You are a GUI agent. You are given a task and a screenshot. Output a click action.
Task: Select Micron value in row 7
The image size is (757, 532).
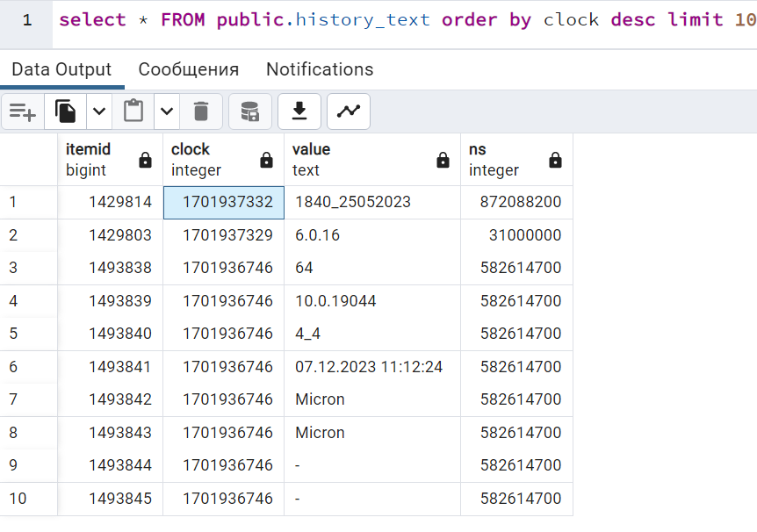(x=372, y=399)
